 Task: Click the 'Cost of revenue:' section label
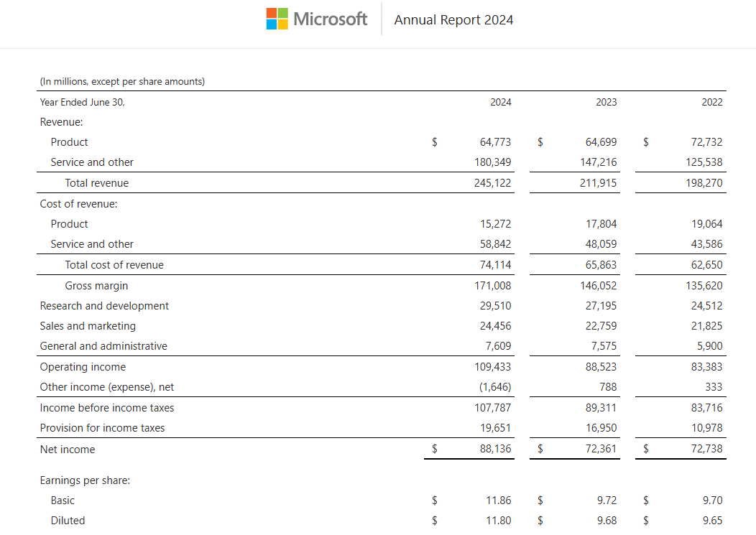78,204
